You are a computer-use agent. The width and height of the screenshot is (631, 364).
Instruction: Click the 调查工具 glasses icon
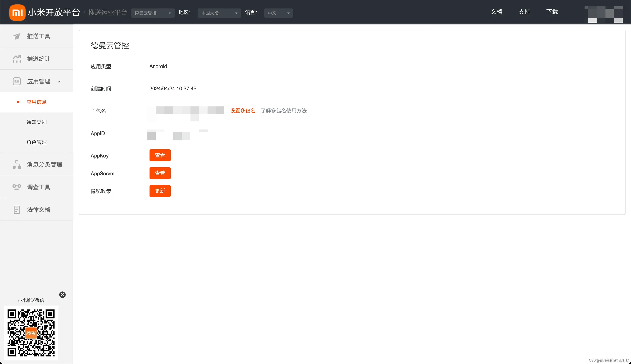pos(16,187)
